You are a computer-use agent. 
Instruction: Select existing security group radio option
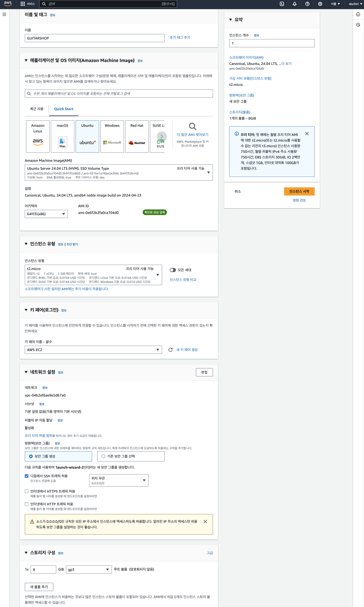coord(103,456)
